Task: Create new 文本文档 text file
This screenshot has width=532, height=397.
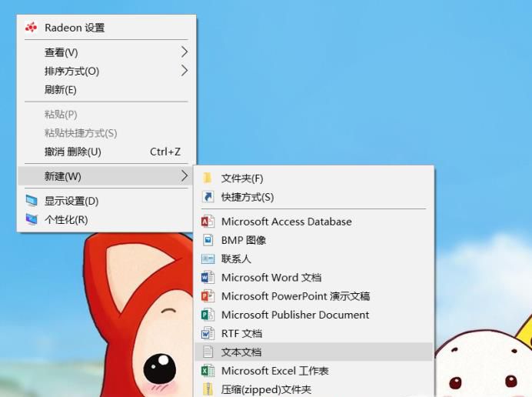Action: click(x=314, y=352)
